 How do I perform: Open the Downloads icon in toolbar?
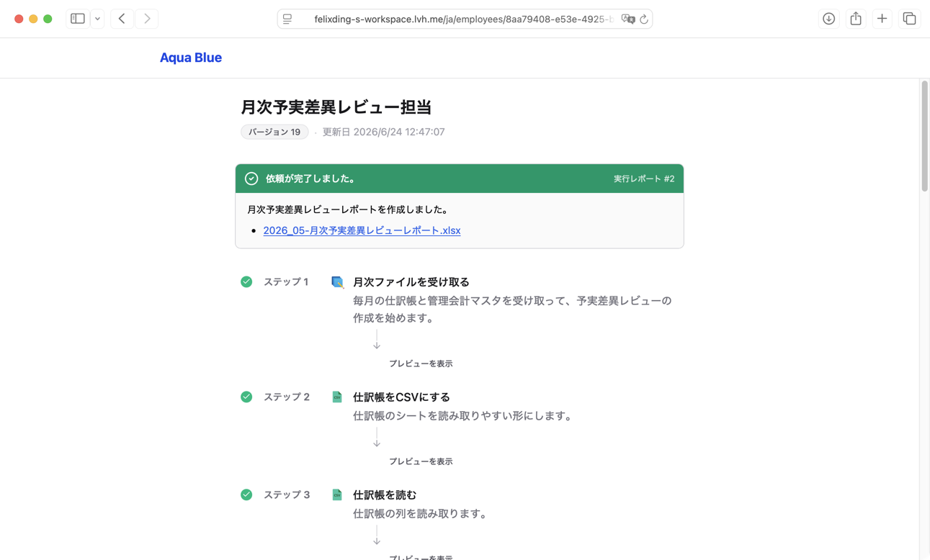click(x=829, y=19)
